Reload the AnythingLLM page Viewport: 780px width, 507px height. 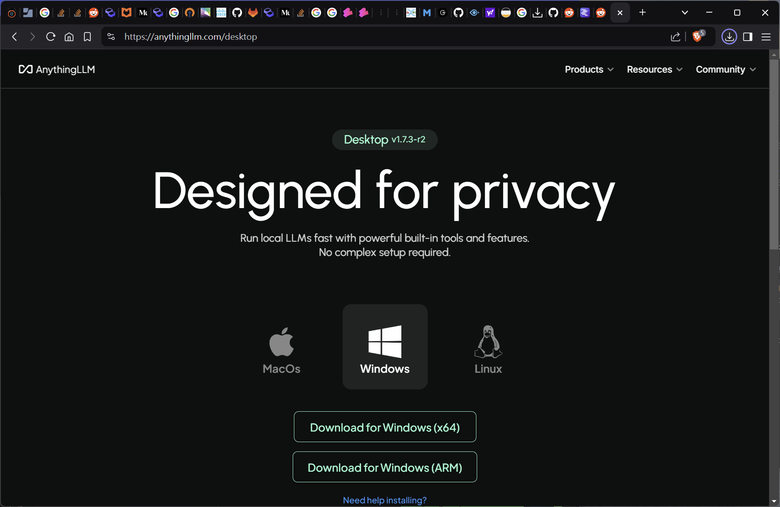(50, 37)
